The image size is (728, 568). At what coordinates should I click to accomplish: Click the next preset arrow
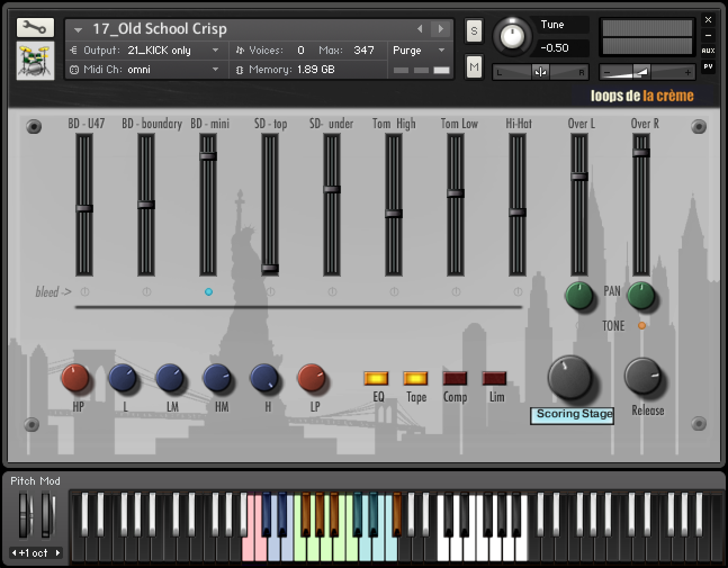pyautogui.click(x=440, y=28)
